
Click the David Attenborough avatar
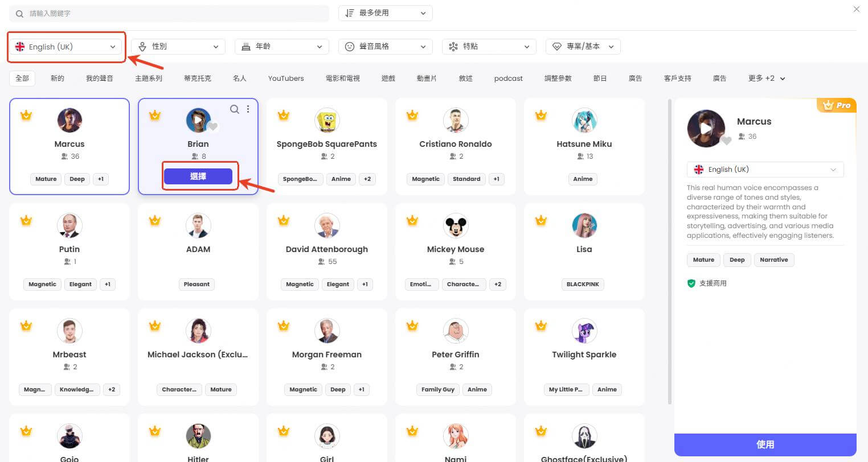tap(327, 226)
